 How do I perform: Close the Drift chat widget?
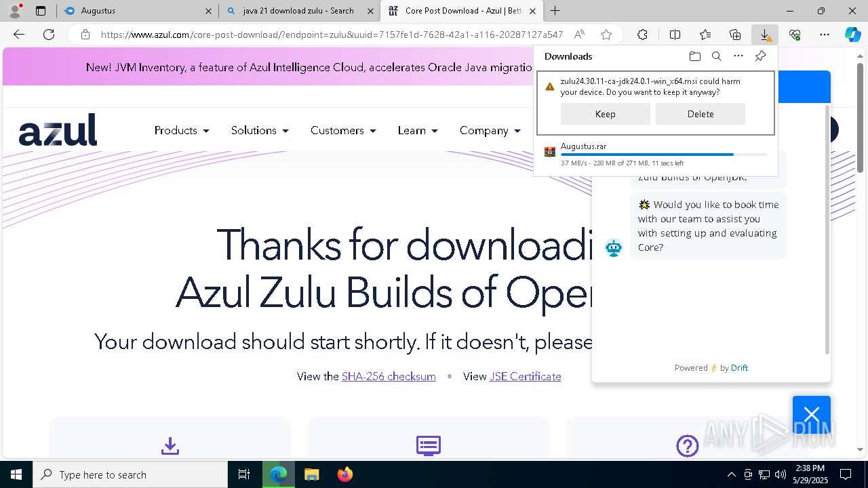click(812, 414)
